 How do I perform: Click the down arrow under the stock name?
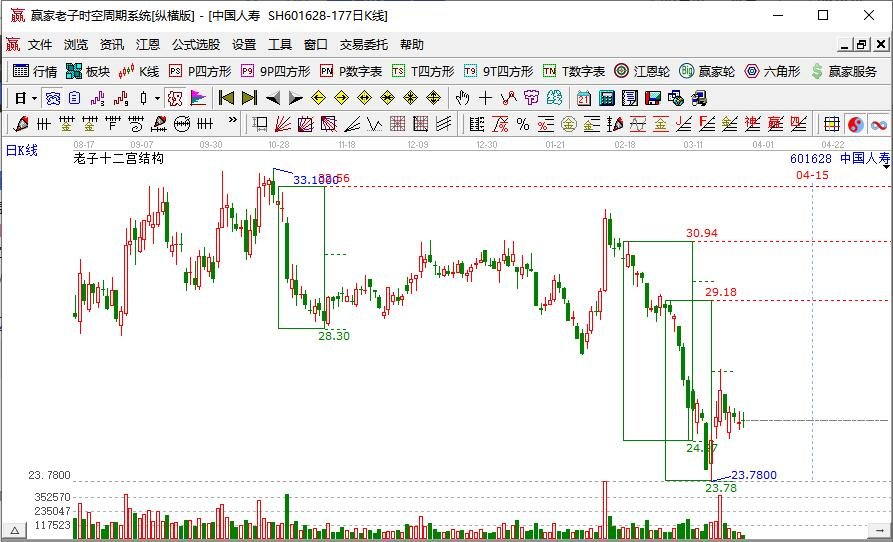[886, 167]
